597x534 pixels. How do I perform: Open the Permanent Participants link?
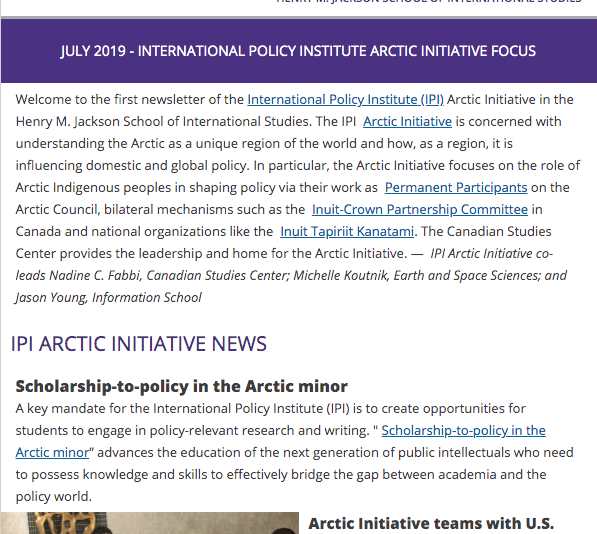456,188
